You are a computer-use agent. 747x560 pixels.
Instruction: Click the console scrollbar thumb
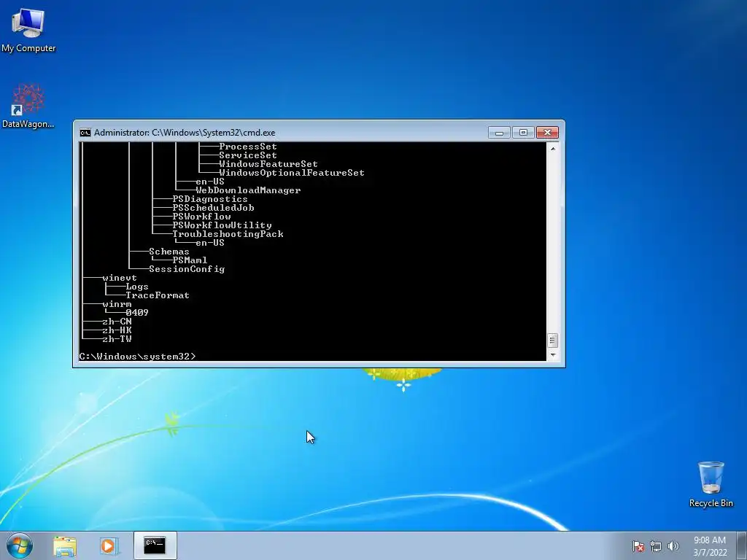pos(553,341)
